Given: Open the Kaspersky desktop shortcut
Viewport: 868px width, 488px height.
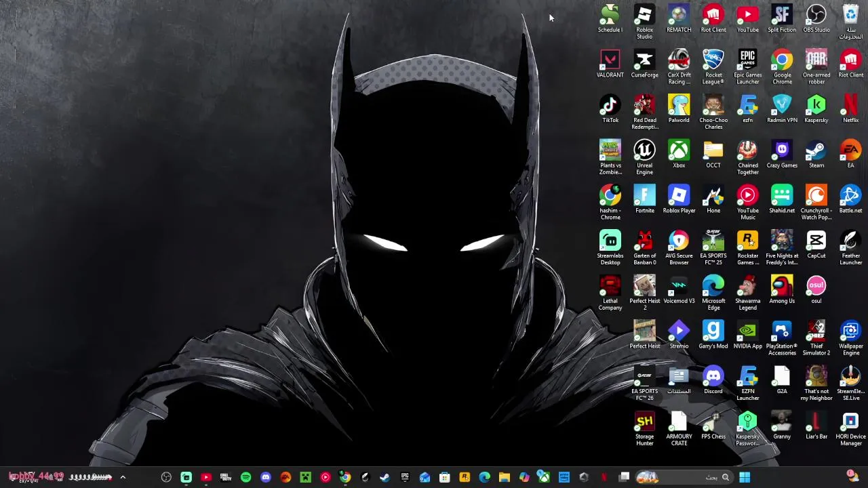Looking at the screenshot, I should point(816,109).
